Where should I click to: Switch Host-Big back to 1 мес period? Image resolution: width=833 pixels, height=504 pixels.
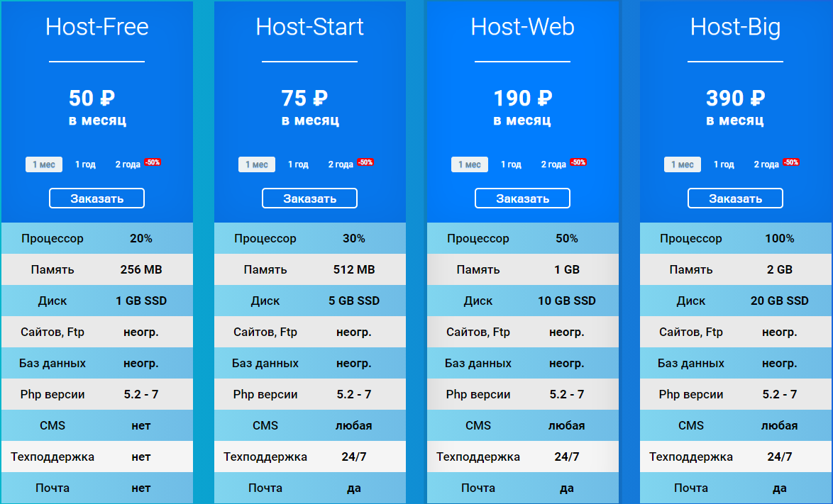point(682,164)
